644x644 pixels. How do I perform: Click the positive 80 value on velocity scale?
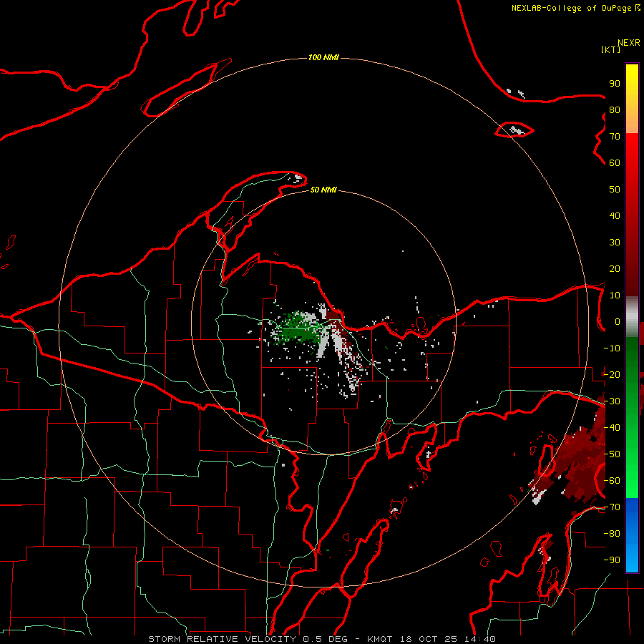[x=615, y=109]
